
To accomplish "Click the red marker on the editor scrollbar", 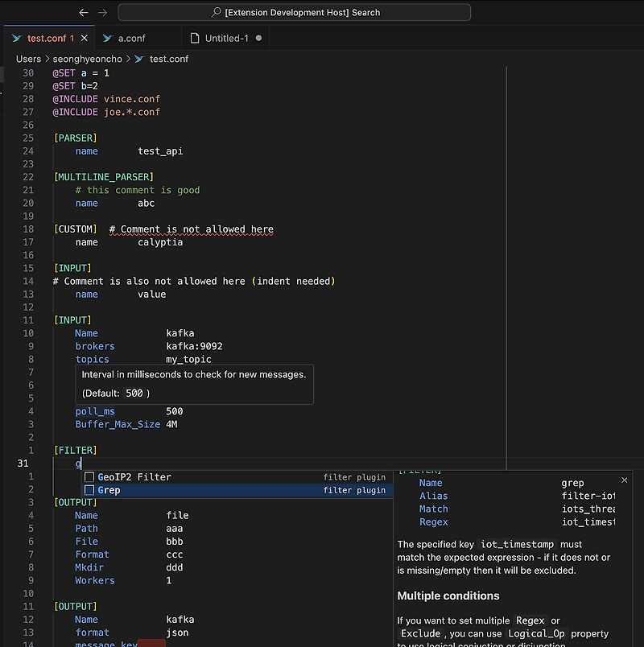I will coord(151,644).
